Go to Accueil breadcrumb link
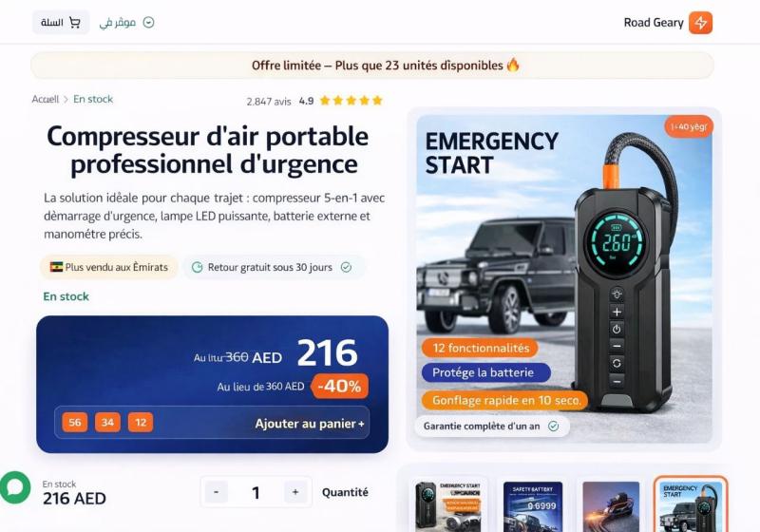The image size is (760, 532). pyautogui.click(x=45, y=100)
